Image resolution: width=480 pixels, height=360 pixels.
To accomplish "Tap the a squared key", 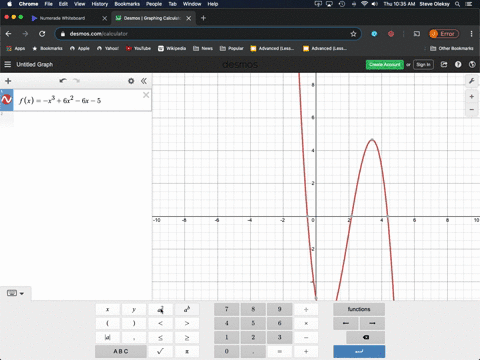I will (160, 309).
